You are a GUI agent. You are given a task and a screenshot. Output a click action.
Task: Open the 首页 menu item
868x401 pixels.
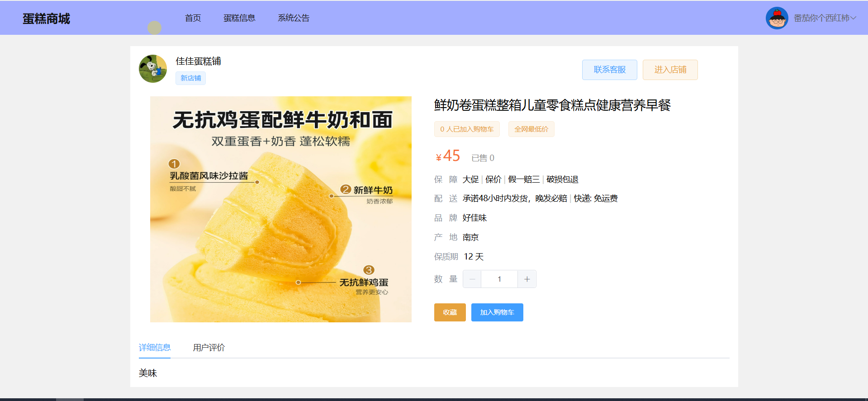coord(193,18)
